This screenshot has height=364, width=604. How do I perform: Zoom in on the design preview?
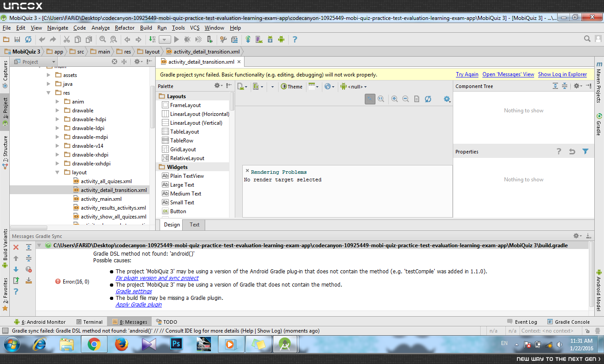click(394, 99)
